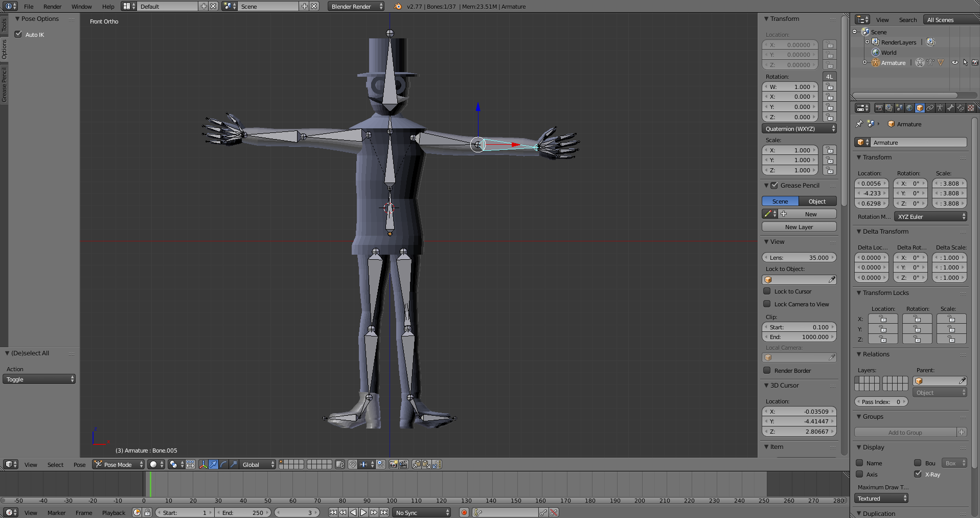
Task: Collapse the Delta Transform panel
Action: (859, 231)
